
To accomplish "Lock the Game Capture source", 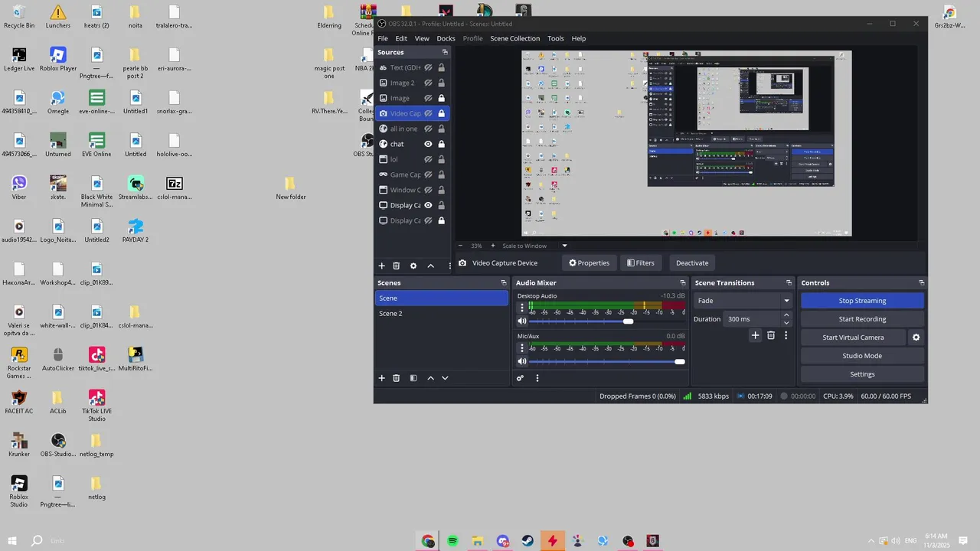I will pyautogui.click(x=441, y=174).
